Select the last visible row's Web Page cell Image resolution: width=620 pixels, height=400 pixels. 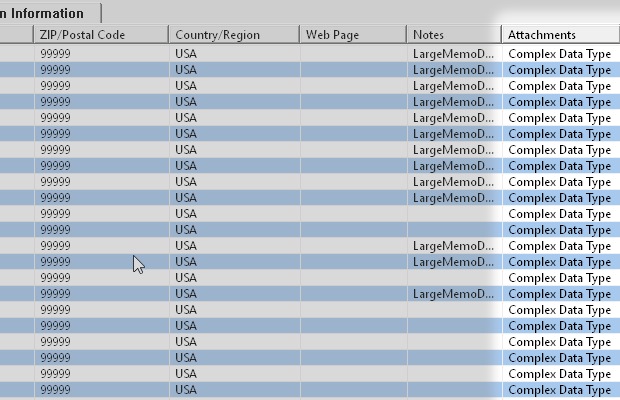[353, 390]
